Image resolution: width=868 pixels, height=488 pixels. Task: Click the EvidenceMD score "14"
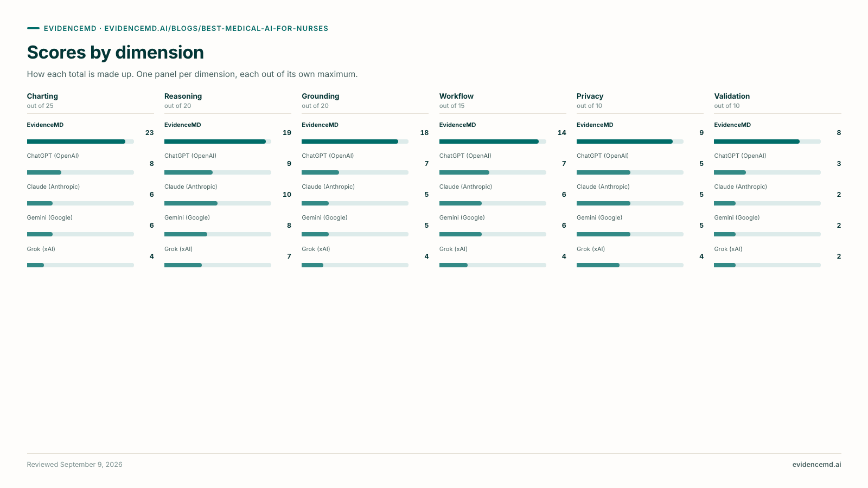[x=561, y=133]
